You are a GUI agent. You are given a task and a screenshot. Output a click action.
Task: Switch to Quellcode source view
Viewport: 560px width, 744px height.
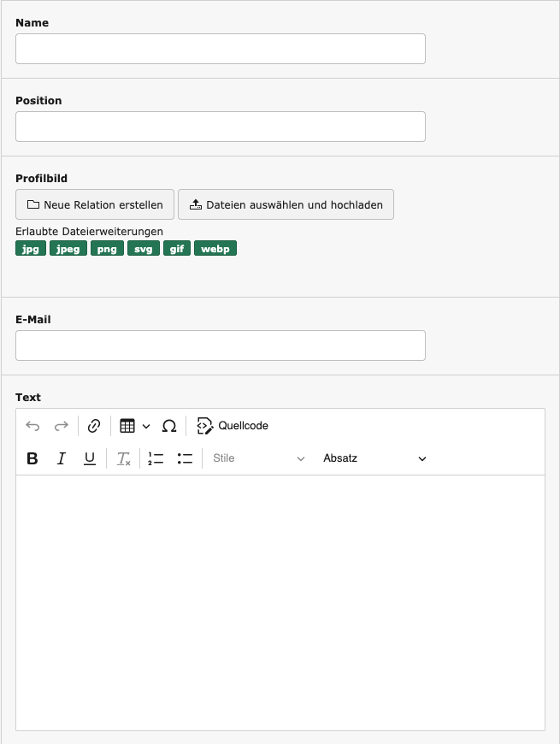233,426
